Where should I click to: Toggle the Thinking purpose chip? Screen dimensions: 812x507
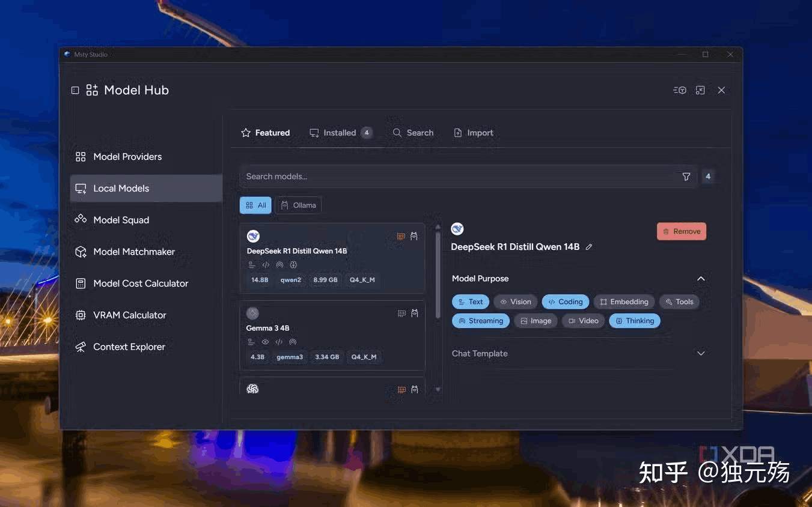click(635, 321)
